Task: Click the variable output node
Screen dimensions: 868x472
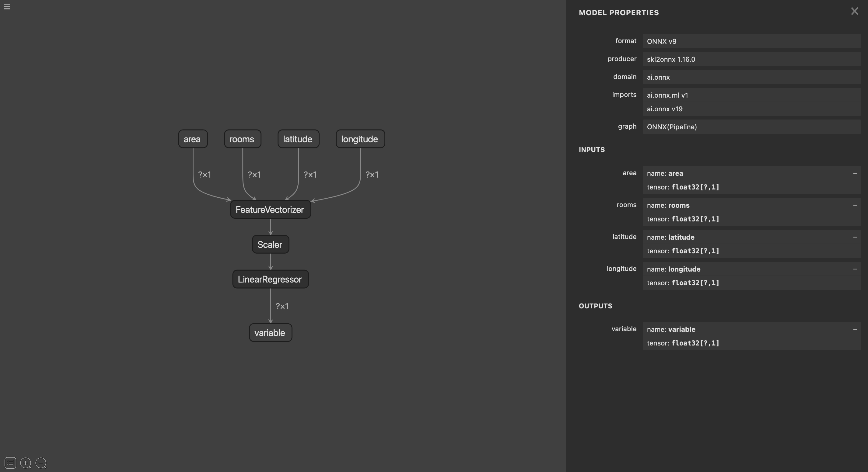Action: (x=270, y=333)
